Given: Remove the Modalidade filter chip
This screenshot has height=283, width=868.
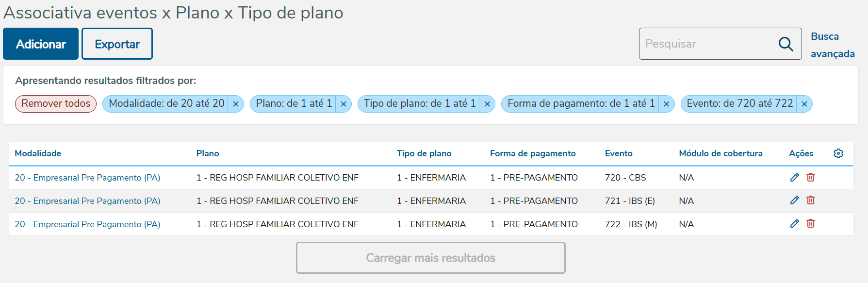Looking at the screenshot, I should 236,104.
